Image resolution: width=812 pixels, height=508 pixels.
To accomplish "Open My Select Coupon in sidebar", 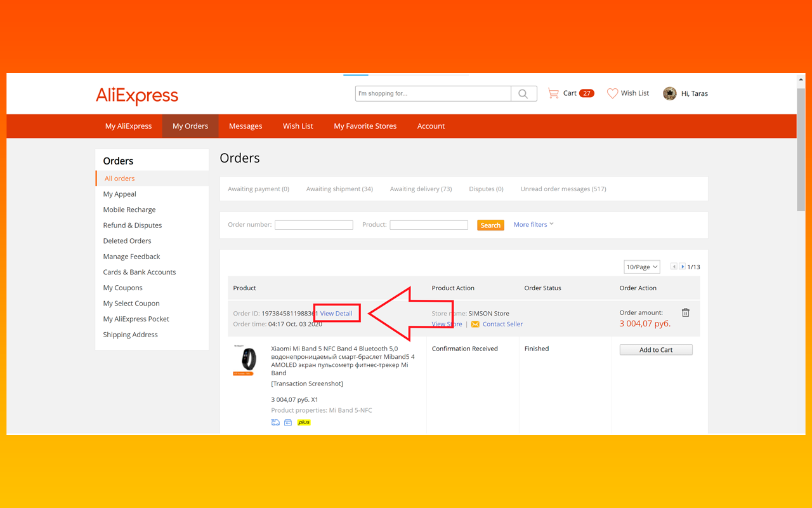I will (x=131, y=304).
